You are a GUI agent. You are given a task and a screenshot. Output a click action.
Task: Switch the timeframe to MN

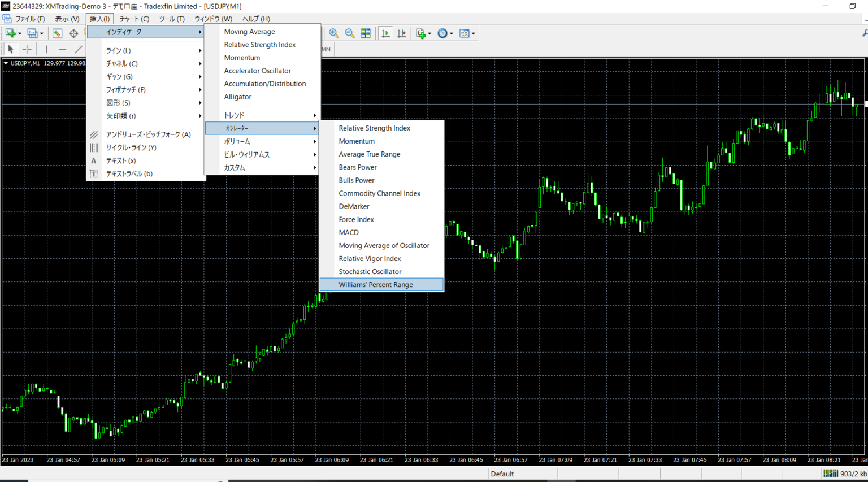coord(325,49)
